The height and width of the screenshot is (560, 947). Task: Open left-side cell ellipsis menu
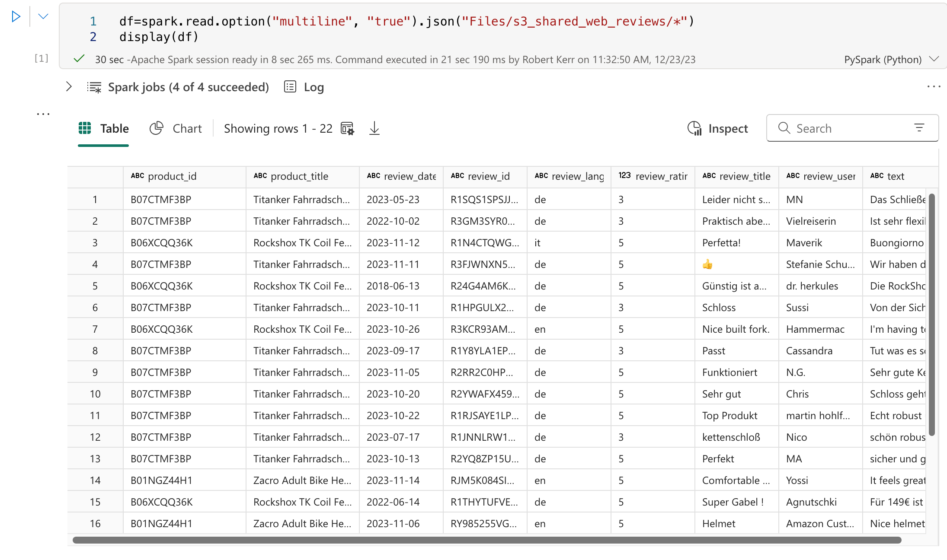[43, 114]
